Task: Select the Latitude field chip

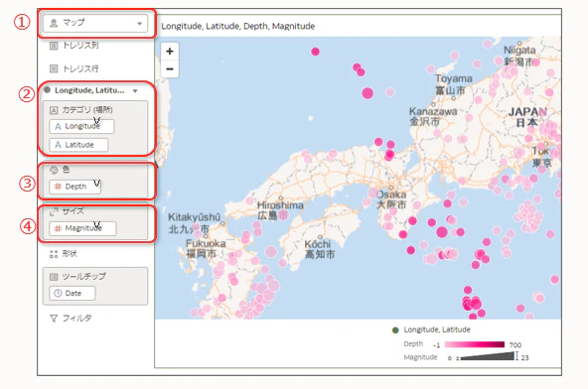Action: (78, 145)
